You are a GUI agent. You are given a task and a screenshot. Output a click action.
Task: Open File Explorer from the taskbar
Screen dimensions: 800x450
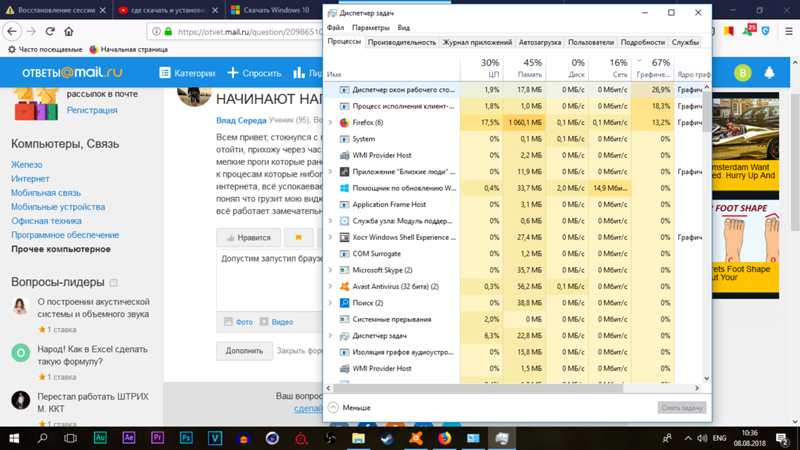coord(358,438)
